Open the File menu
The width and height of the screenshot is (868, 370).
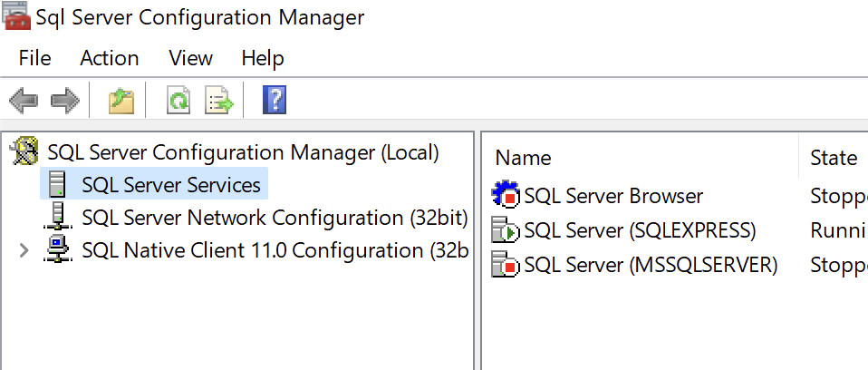34,58
